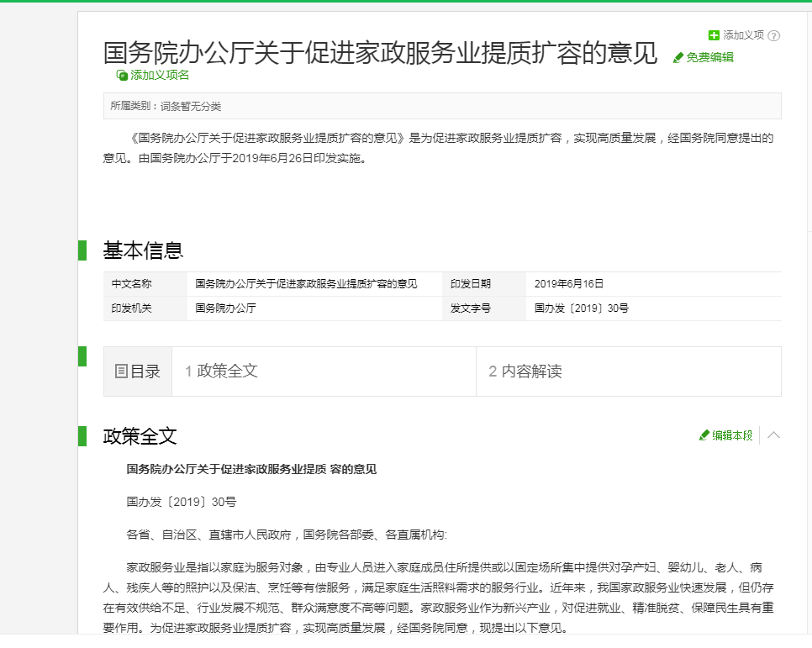Click the 印发日期 value 2019年6月16日

(x=568, y=284)
